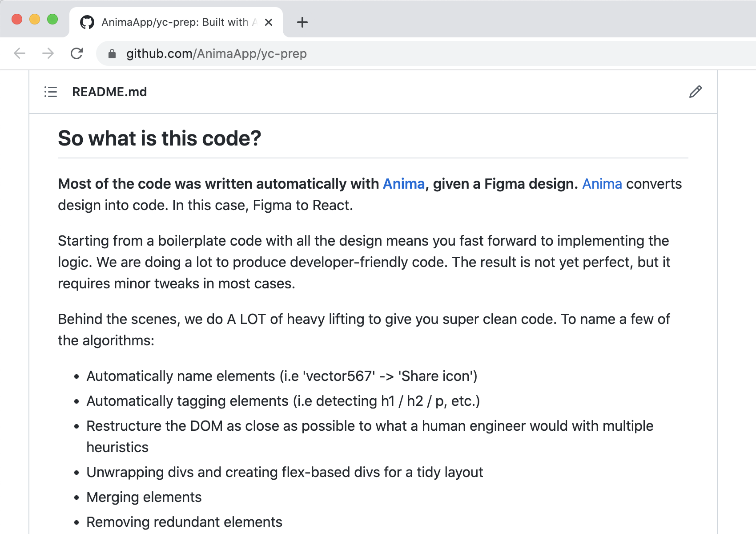Screen dimensions: 756x534
Task: Click the 'Removing redundant elements' list item
Action: coord(185,522)
